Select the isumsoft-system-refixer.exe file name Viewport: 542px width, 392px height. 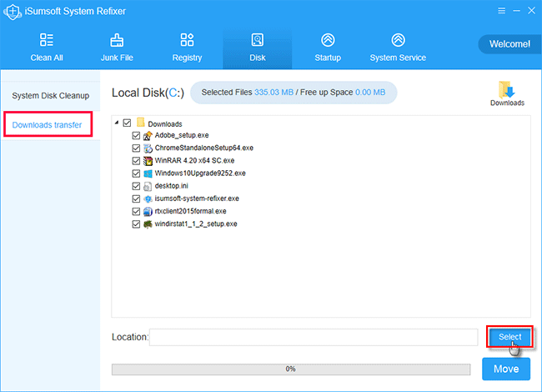coord(197,199)
